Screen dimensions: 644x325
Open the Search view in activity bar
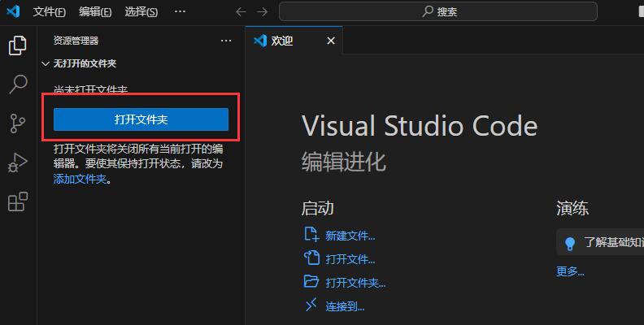(x=17, y=84)
